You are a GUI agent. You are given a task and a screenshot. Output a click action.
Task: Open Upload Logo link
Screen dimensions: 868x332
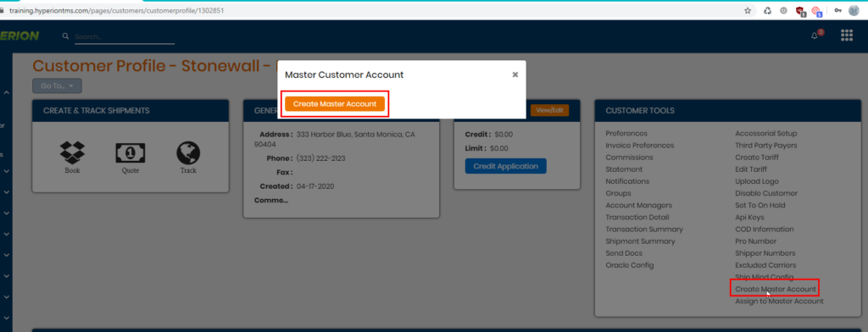coord(757,181)
